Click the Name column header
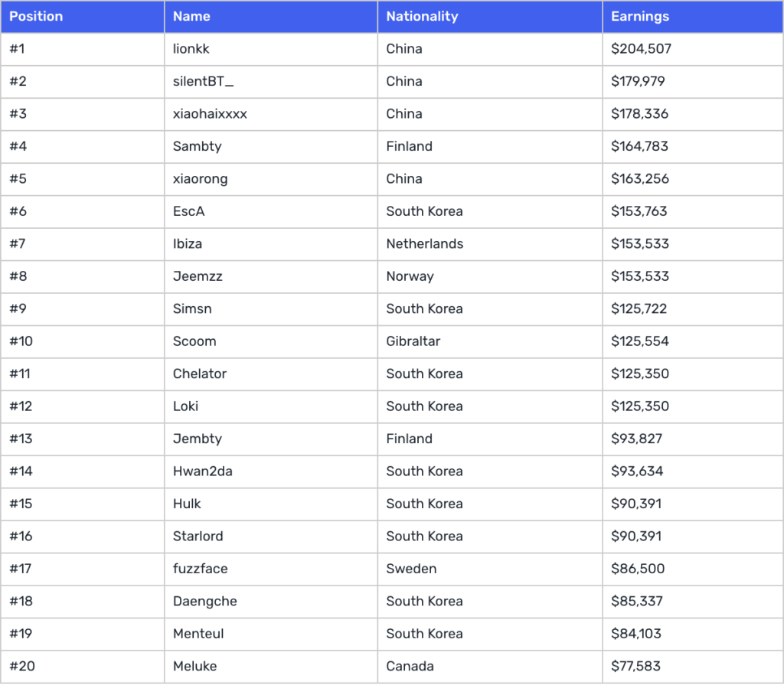This screenshot has width=784, height=685. coord(191,16)
